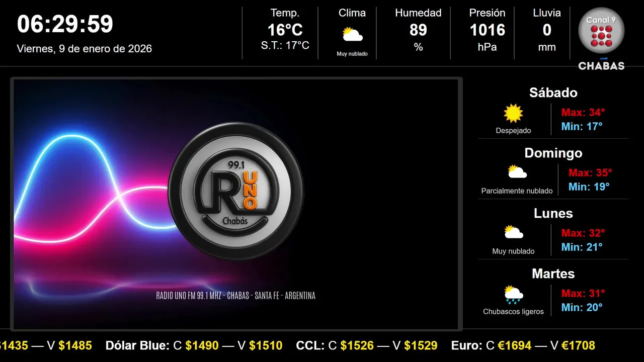Image resolution: width=644 pixels, height=362 pixels.
Task: Click Domingo's partly cloudy icon
Action: tap(517, 172)
